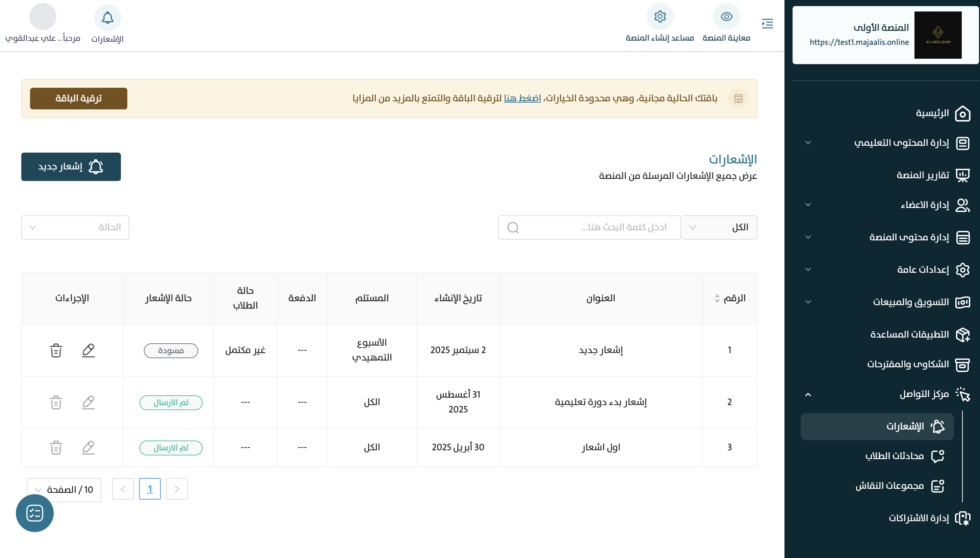
Task: Click the edit pencil for notification 1
Action: pyautogui.click(x=88, y=350)
